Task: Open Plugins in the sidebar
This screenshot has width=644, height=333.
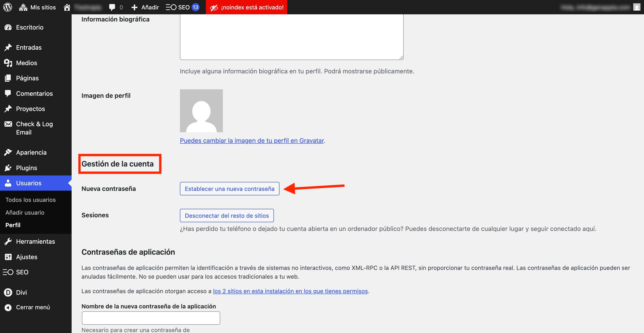Action: (x=26, y=168)
